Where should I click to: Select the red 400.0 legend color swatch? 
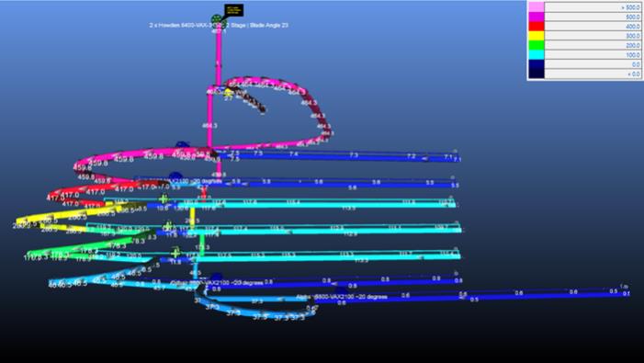(x=537, y=27)
